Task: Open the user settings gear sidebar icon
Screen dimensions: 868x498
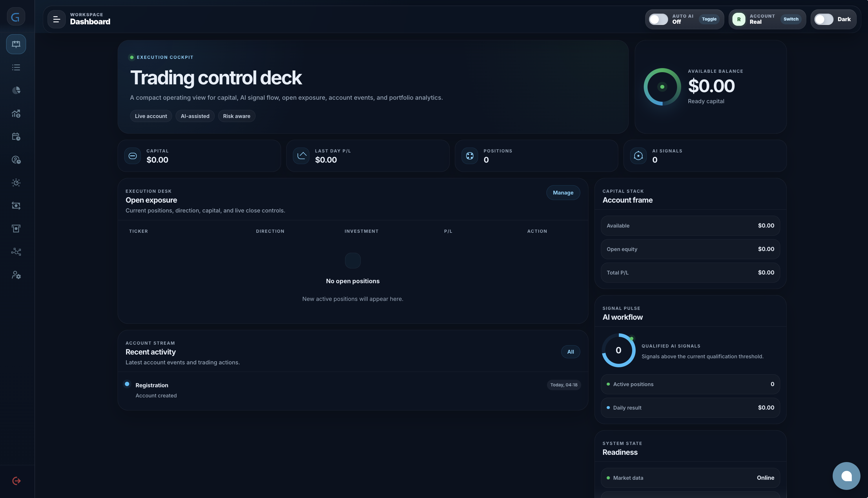Action: pos(16,275)
